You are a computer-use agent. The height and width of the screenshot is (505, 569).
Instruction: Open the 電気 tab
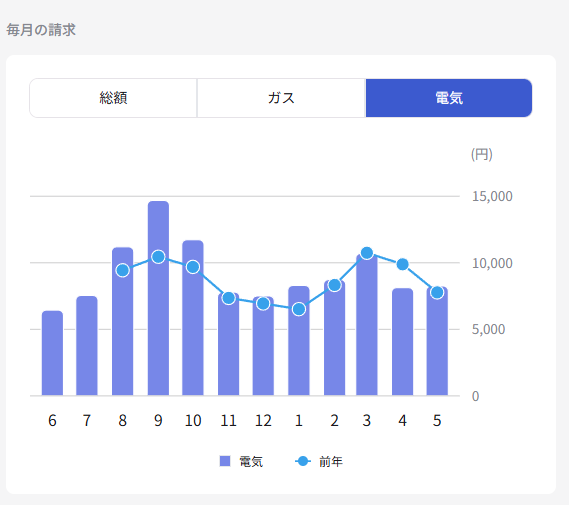(449, 98)
